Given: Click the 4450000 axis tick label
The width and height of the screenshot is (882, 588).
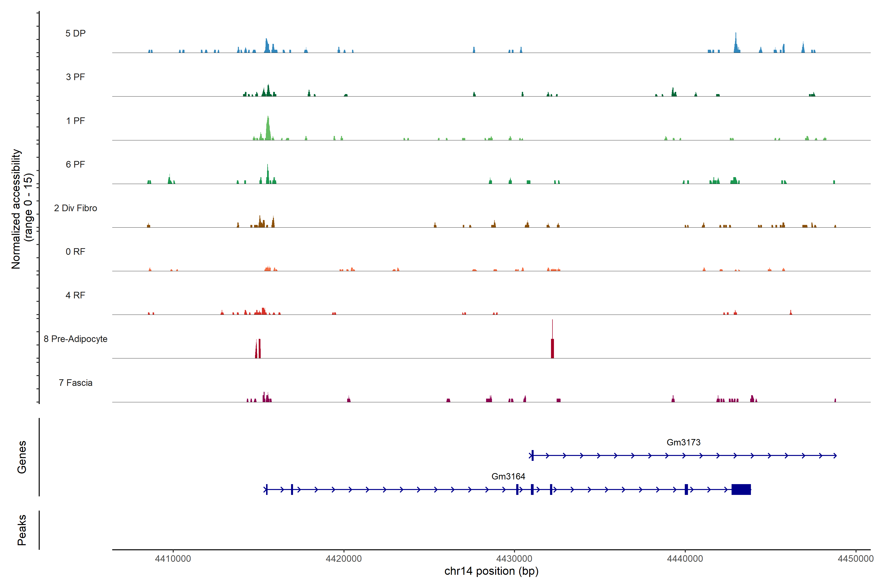Looking at the screenshot, I should click(x=856, y=558).
